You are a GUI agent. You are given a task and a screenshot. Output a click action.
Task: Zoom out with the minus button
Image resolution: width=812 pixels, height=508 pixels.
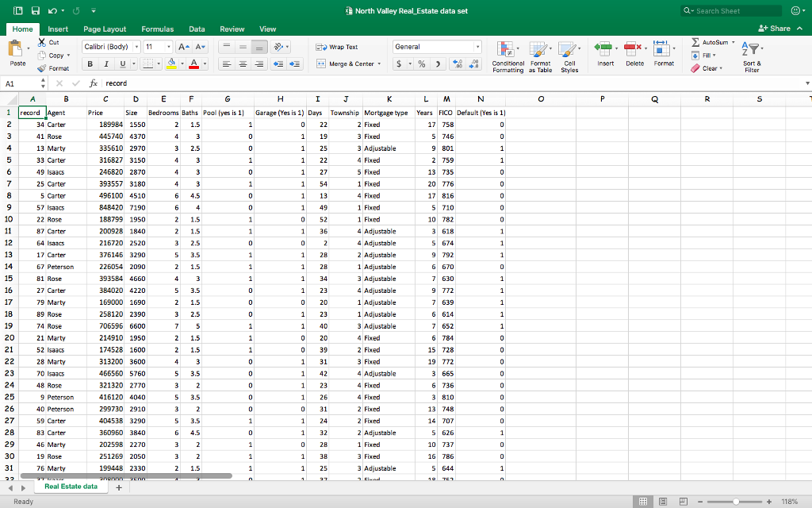pyautogui.click(x=700, y=502)
